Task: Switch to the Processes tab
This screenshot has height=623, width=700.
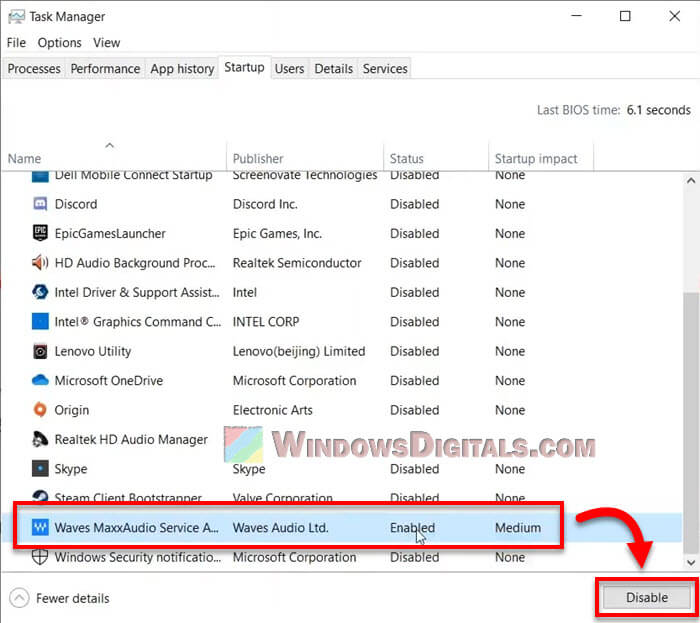Action: click(34, 69)
